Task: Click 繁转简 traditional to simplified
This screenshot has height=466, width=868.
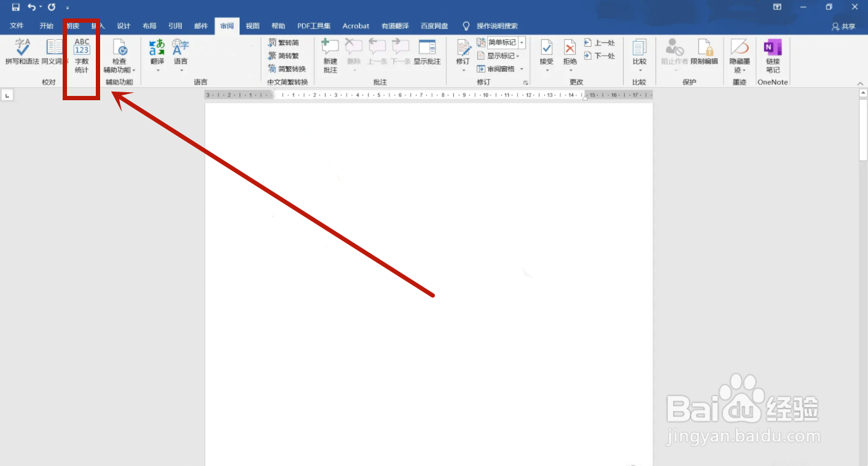Action: click(284, 42)
